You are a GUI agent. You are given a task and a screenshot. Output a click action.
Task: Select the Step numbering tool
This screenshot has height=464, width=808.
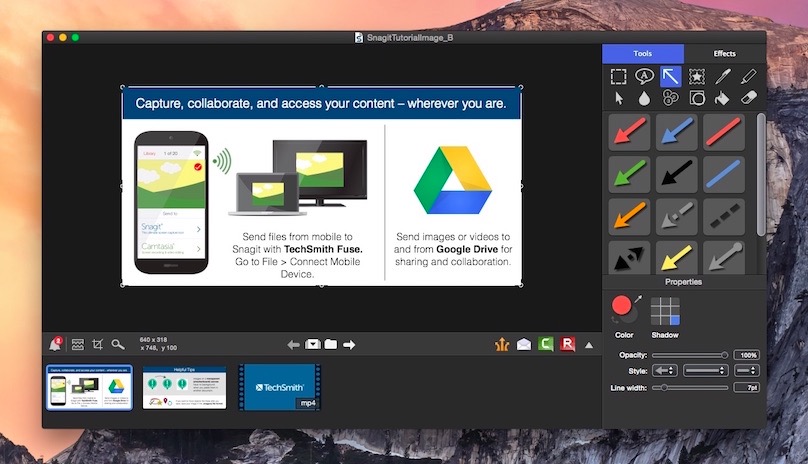point(670,98)
